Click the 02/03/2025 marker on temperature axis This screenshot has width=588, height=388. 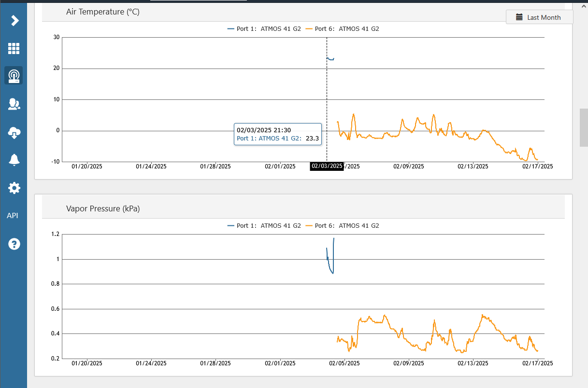[327, 166]
